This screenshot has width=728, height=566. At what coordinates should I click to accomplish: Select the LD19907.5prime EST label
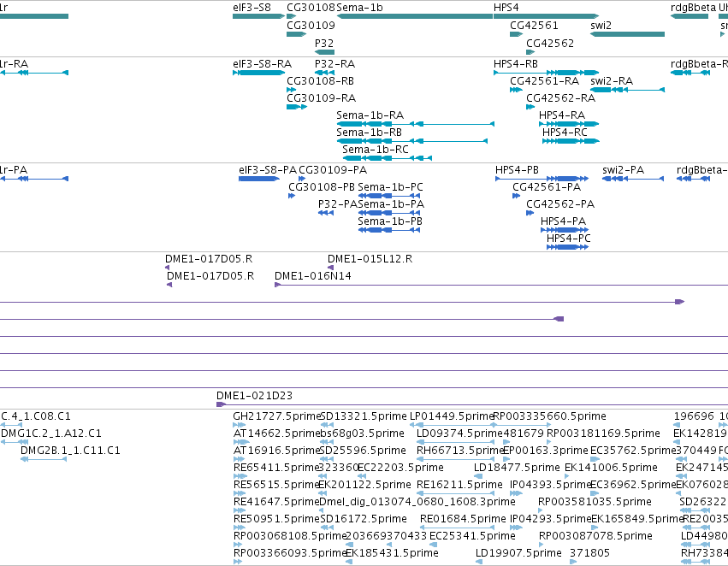518,553
